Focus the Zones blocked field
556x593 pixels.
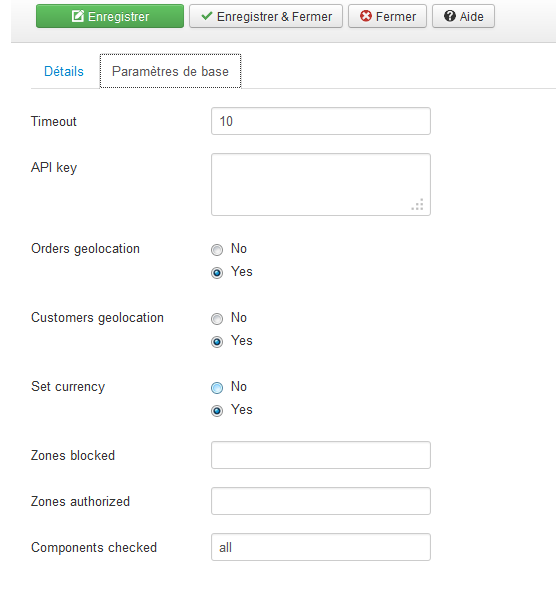(321, 455)
